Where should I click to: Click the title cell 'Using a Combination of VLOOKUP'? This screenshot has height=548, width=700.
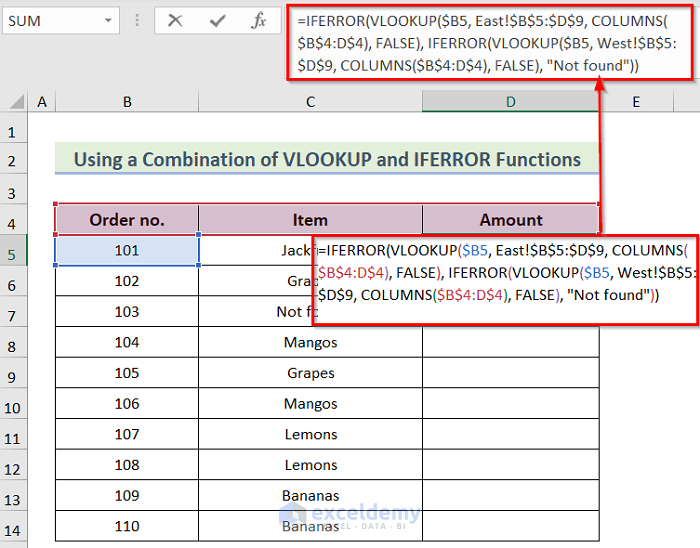[x=327, y=159]
